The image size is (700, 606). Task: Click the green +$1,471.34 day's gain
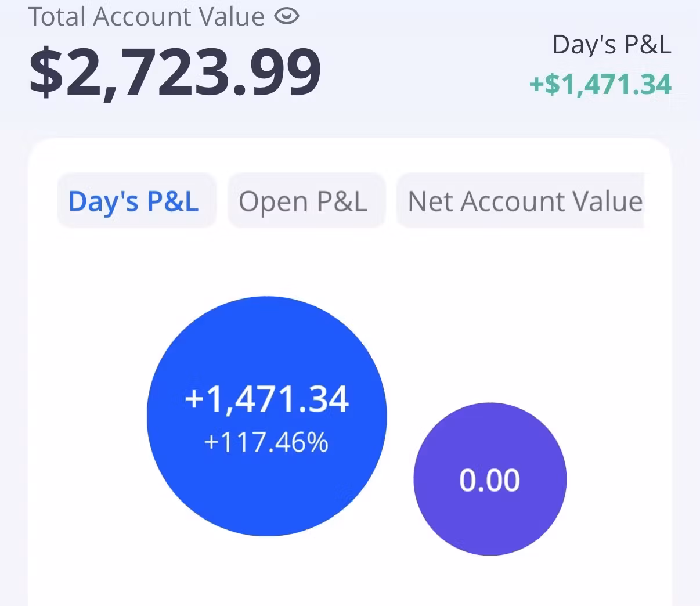tap(600, 85)
